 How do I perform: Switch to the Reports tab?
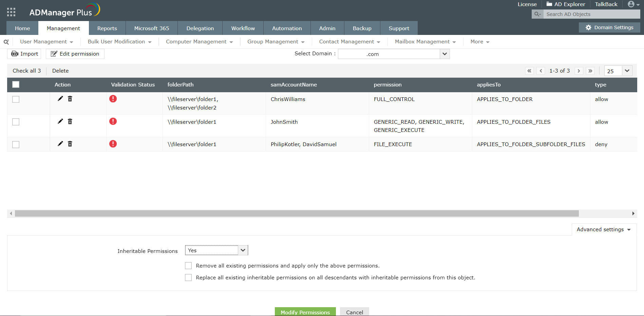tap(107, 28)
